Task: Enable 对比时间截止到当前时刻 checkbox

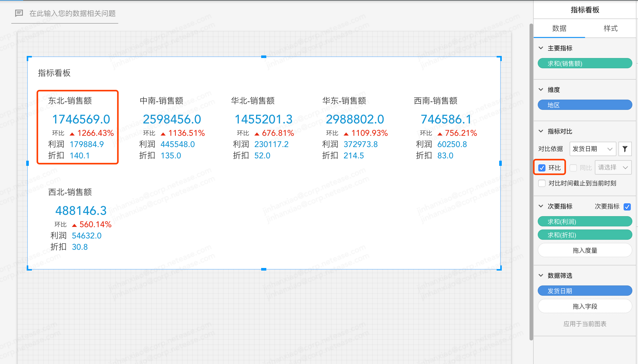Action: [x=542, y=183]
